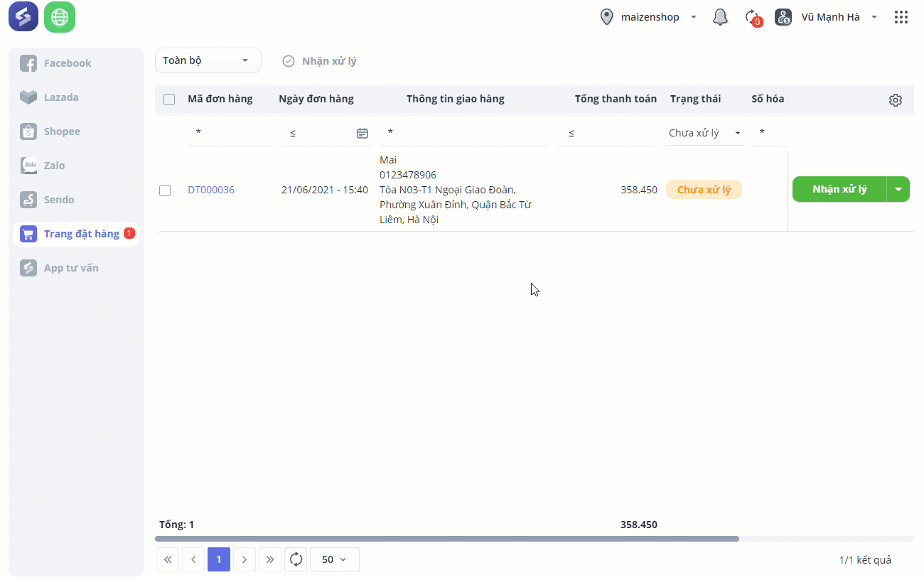Click the green Nhận xử lý button in order row
The width and height of the screenshot is (924, 580).
click(839, 189)
